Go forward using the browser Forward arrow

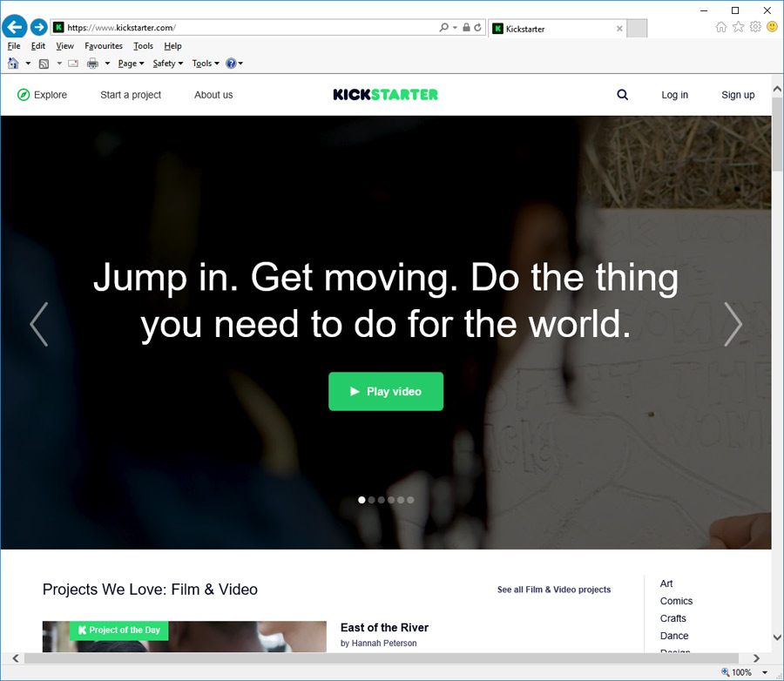[38, 27]
